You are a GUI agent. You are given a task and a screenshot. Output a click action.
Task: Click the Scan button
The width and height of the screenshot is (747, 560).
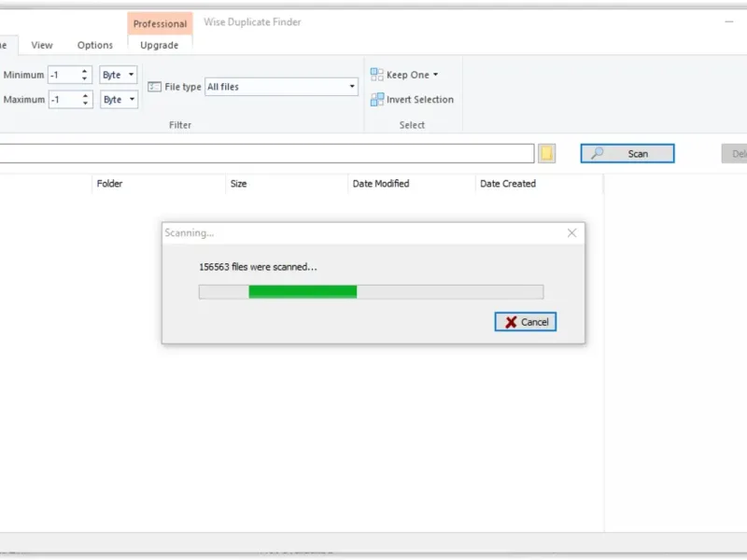(627, 153)
